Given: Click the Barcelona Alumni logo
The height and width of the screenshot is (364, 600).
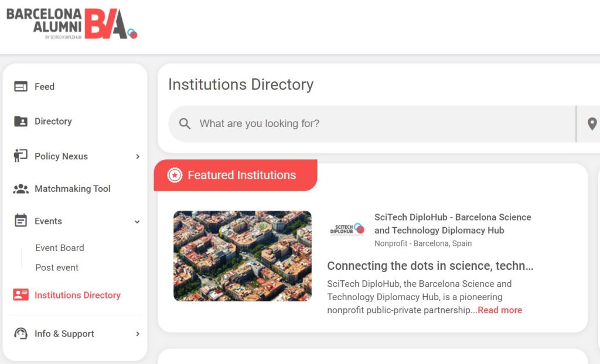Looking at the screenshot, I should click(72, 24).
